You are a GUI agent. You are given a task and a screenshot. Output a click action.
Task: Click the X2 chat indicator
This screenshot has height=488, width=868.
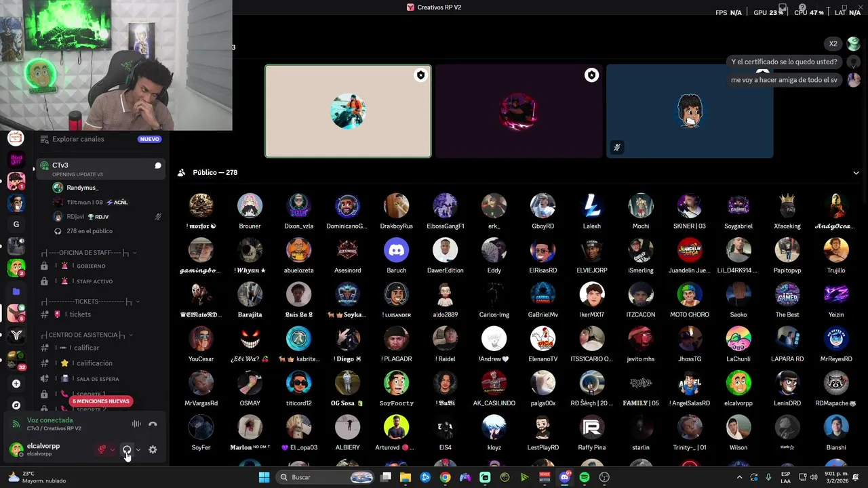click(x=833, y=44)
